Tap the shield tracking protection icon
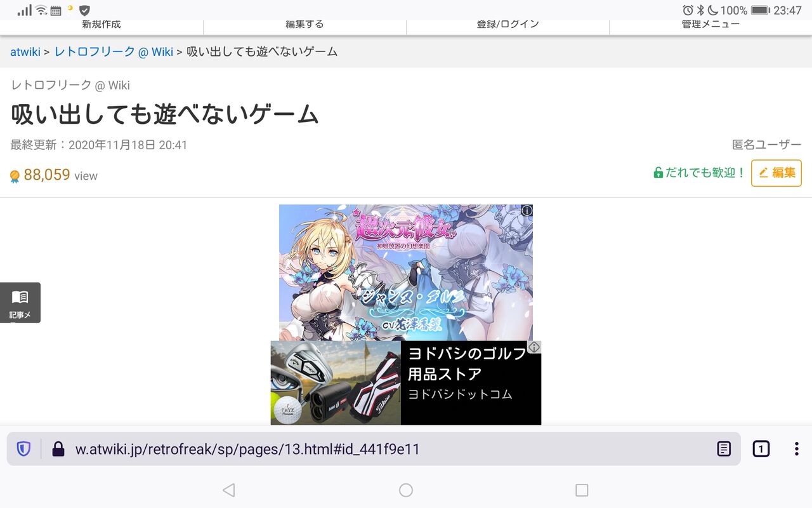The height and width of the screenshot is (508, 812). tap(23, 450)
